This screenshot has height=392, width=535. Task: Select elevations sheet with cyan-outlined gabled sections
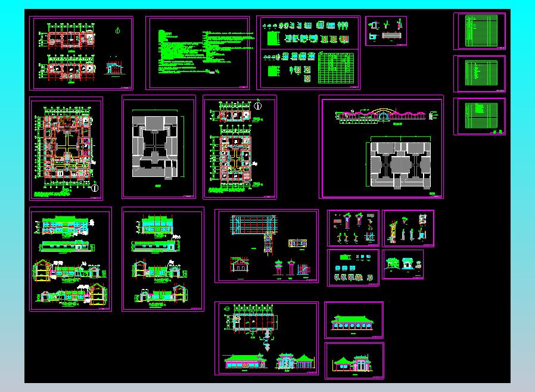[x=163, y=259]
